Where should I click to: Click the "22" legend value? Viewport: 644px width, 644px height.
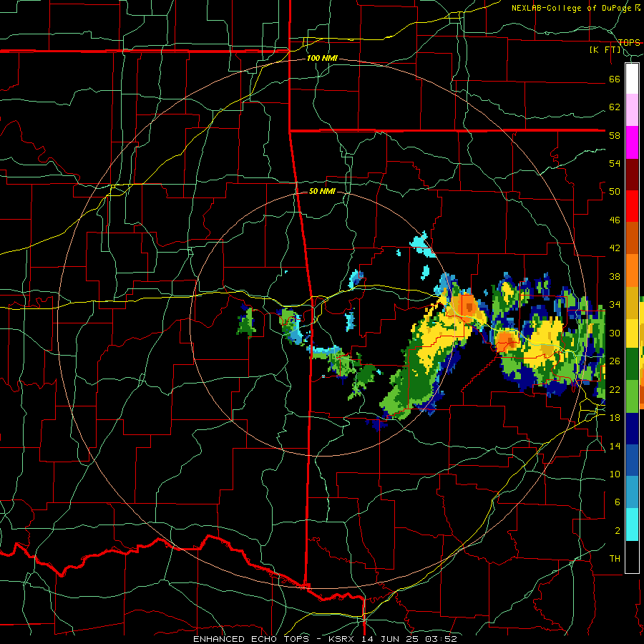point(615,389)
